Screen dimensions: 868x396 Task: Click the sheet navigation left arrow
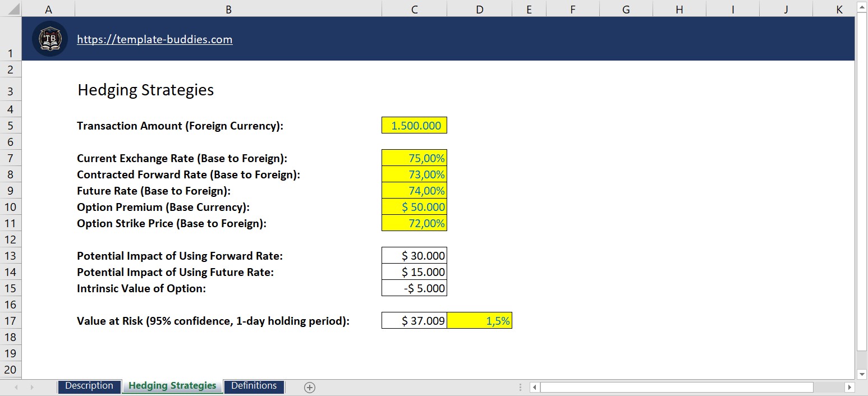(x=17, y=387)
